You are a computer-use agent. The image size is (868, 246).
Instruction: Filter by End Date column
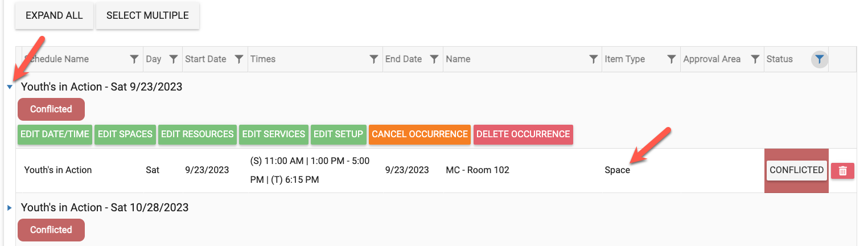point(434,59)
